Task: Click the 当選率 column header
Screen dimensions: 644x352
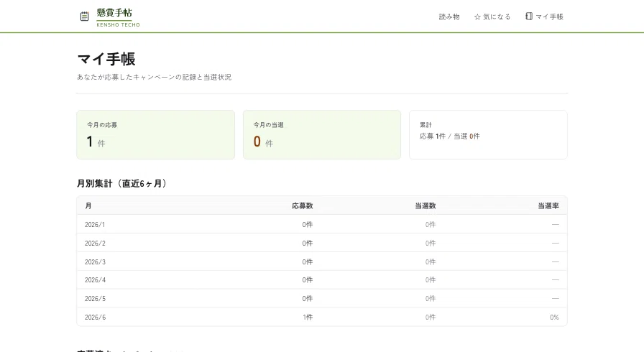Action: coord(548,205)
